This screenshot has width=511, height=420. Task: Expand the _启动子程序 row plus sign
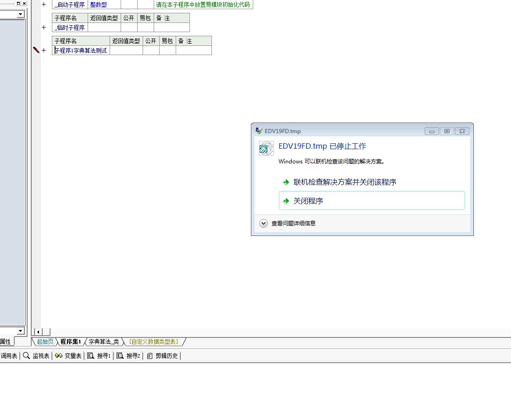point(44,5)
